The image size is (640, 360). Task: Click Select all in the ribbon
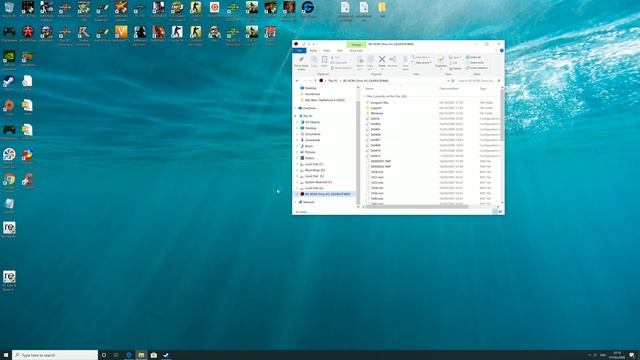click(473, 58)
